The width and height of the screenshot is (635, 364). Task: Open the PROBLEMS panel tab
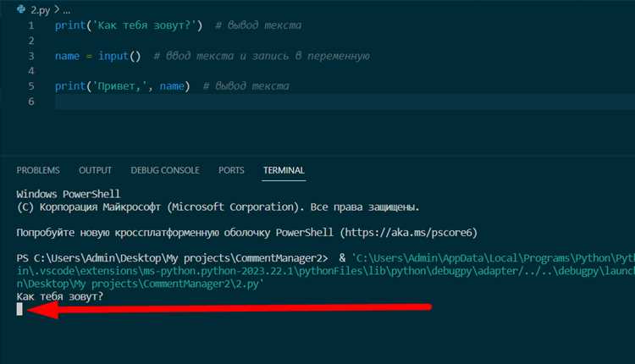point(38,170)
